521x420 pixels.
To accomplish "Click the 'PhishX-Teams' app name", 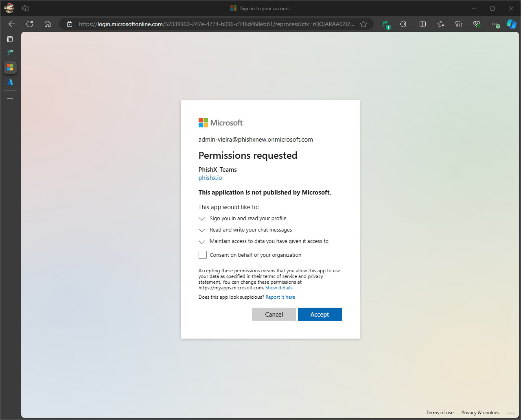I will point(217,170).
